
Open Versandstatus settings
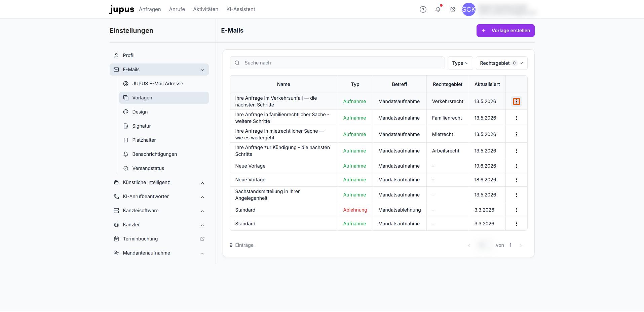pyautogui.click(x=164, y=168)
